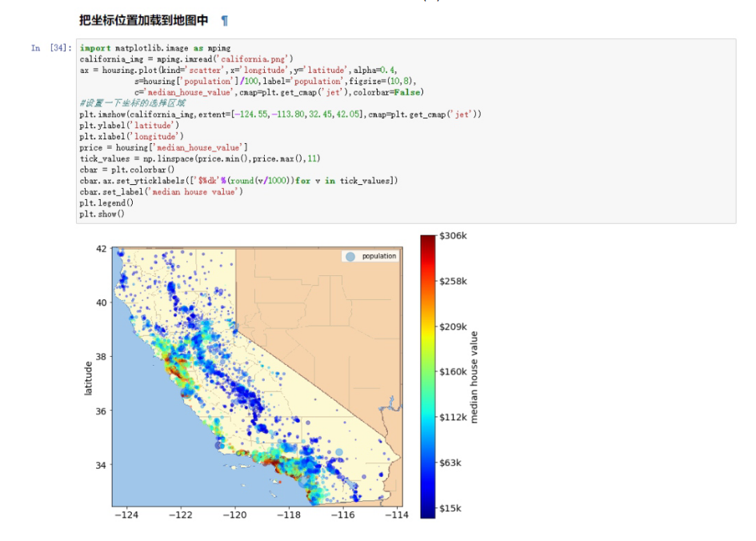Click the plt.ylabel('latitude') line

click(x=130, y=126)
